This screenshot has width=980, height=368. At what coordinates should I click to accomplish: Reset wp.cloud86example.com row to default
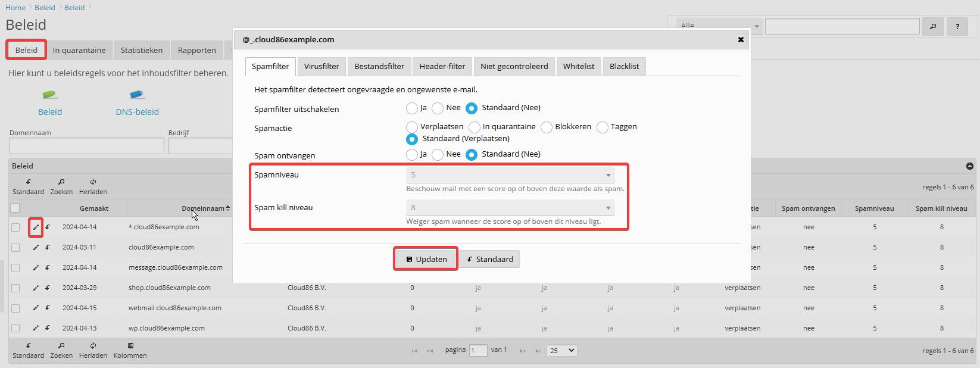pyautogui.click(x=48, y=328)
